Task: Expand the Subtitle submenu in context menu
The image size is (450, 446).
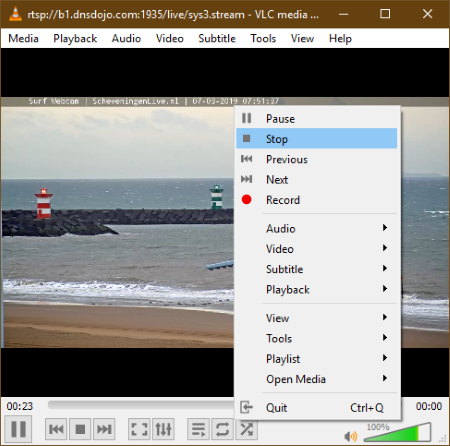Action: pyautogui.click(x=317, y=269)
